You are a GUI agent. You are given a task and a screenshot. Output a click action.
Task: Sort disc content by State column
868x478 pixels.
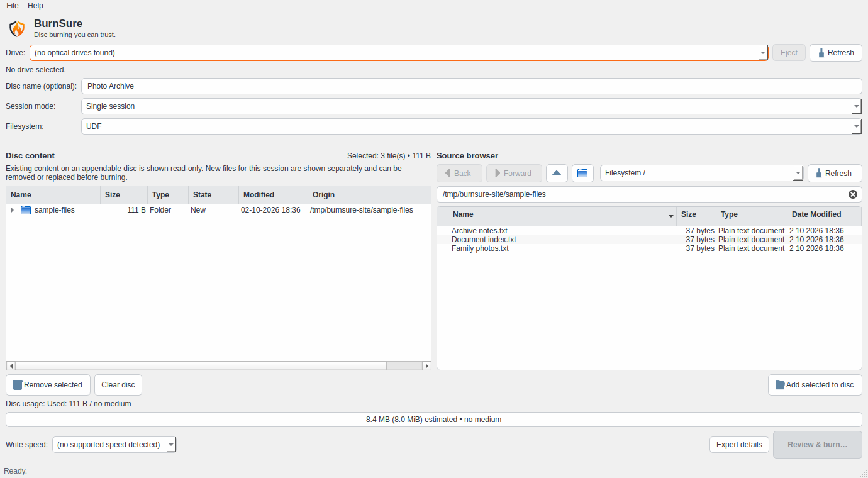pyautogui.click(x=214, y=195)
